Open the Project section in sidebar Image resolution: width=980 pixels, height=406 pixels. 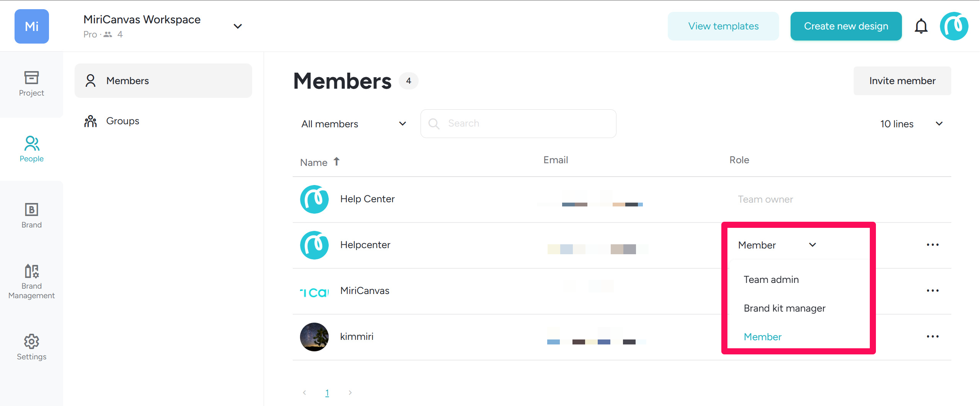coord(31,84)
